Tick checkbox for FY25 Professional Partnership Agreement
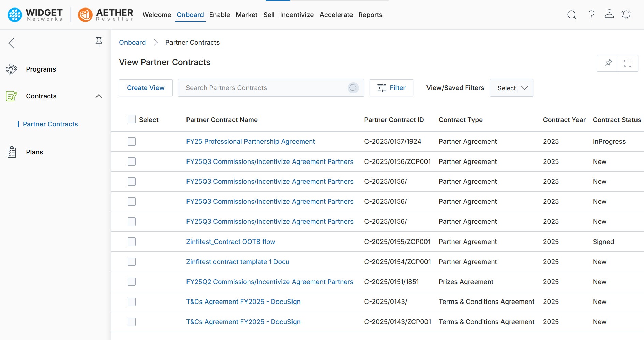Image resolution: width=644 pixels, height=340 pixels. 132,141
